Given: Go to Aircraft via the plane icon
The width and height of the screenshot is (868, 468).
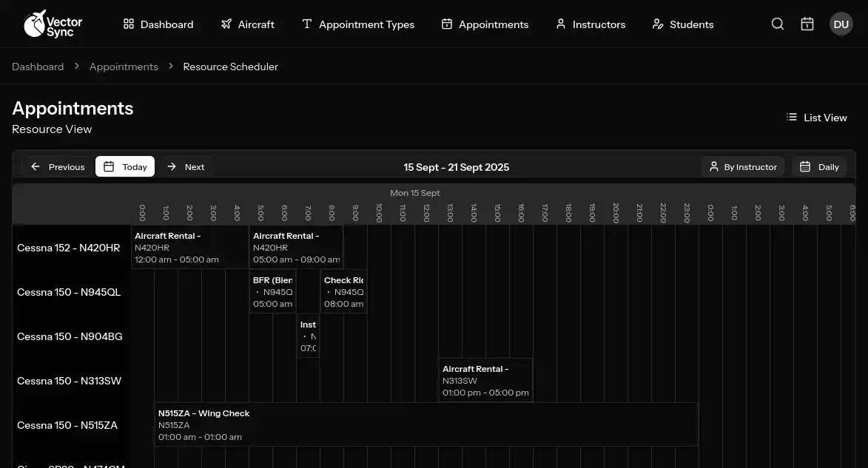Looking at the screenshot, I should tap(226, 24).
